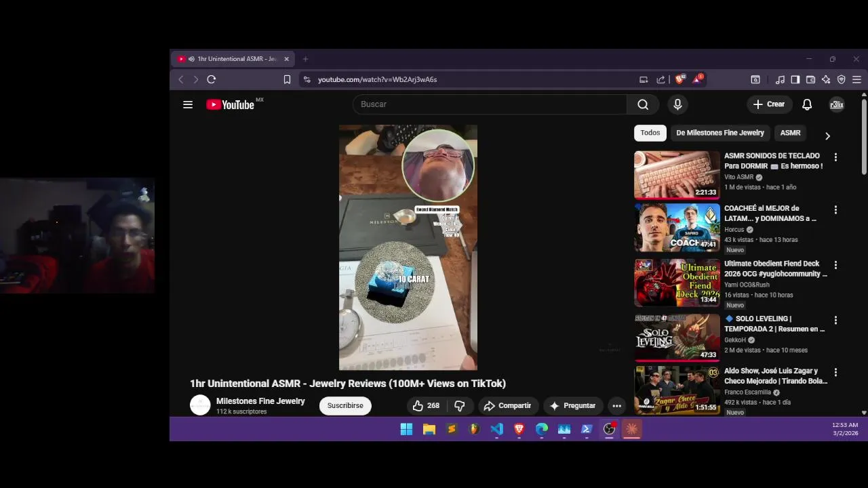Image resolution: width=868 pixels, height=488 pixels.
Task: Open Milestones Fine Jewelry channel name
Action: [260, 401]
